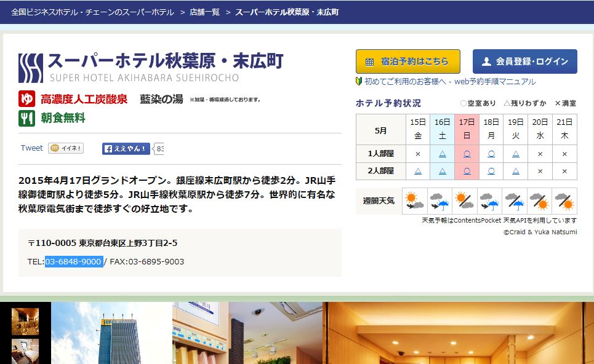594x364 pixels.
Task: Select 2人部屋 availability for 19日
Action: point(516,171)
